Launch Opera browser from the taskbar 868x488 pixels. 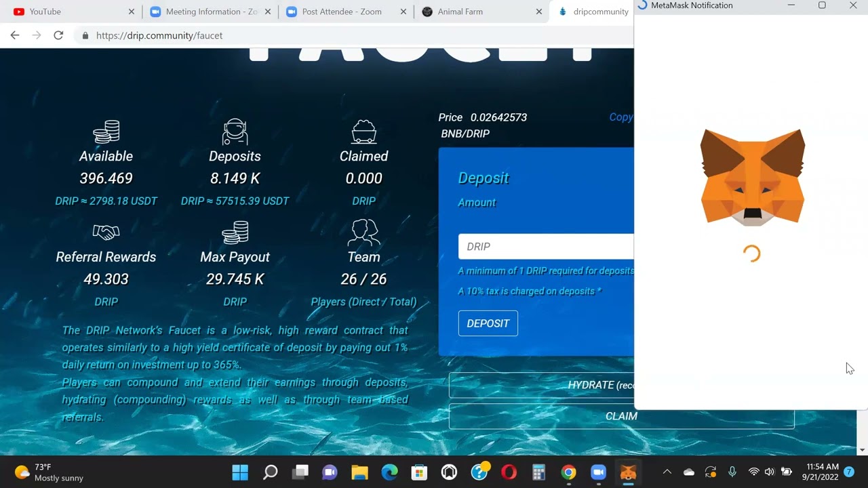509,472
